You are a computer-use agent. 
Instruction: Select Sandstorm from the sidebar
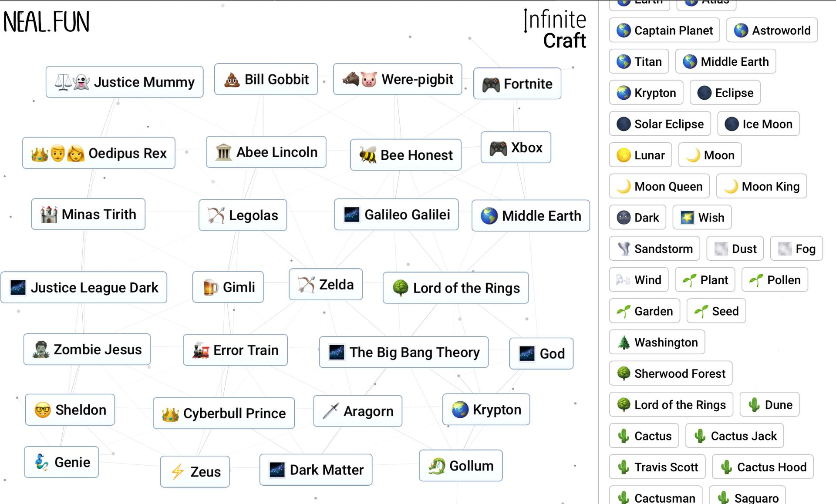tap(654, 249)
